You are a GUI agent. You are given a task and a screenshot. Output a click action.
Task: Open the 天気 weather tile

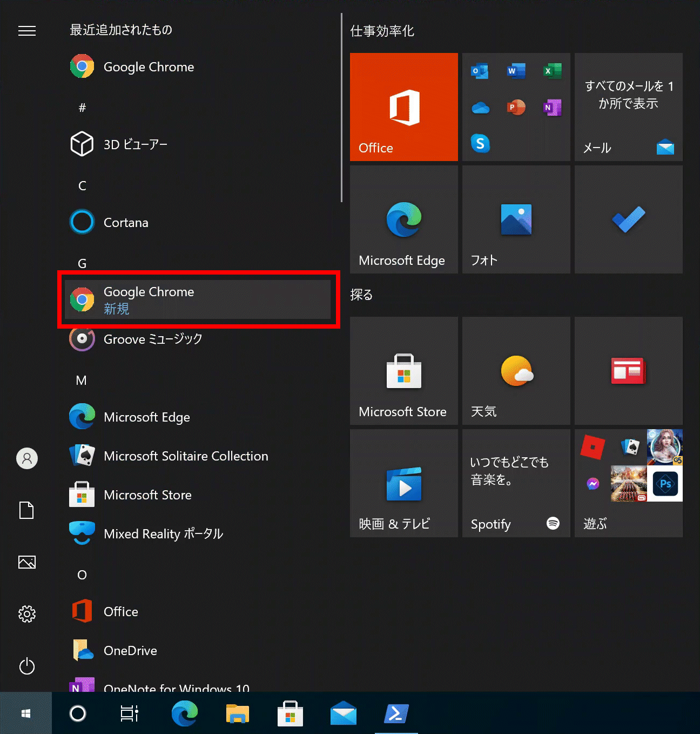[x=516, y=371]
